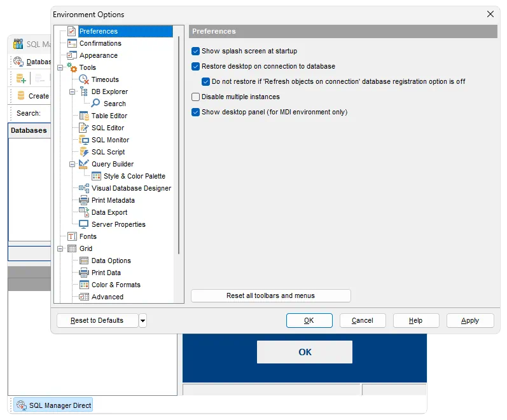
Task: Collapse the Query Builder tree node
Action: [x=72, y=164]
